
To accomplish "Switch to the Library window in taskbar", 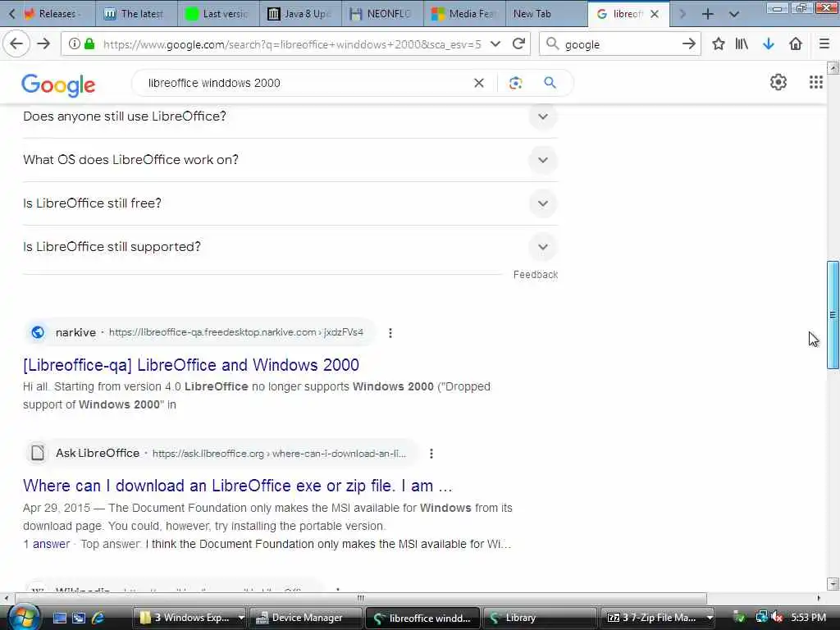I will [540, 618].
